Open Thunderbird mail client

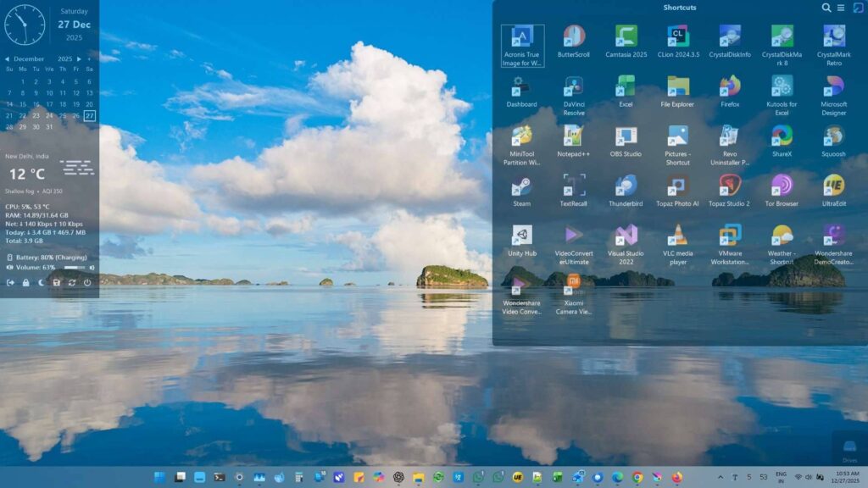[x=626, y=185]
